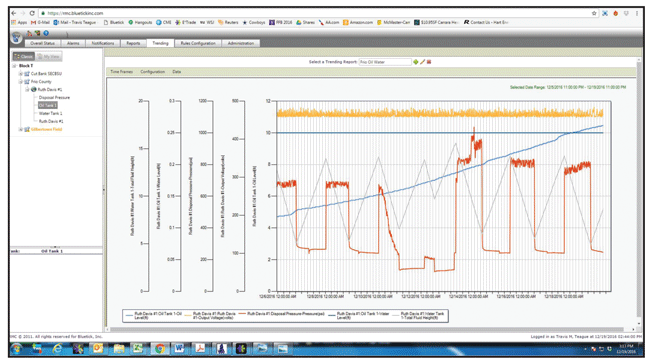Open the Hangouts bookmark

click(140, 22)
